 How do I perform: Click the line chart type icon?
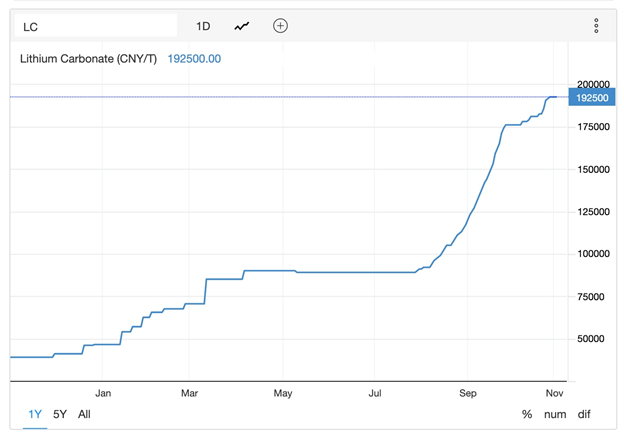click(x=242, y=26)
